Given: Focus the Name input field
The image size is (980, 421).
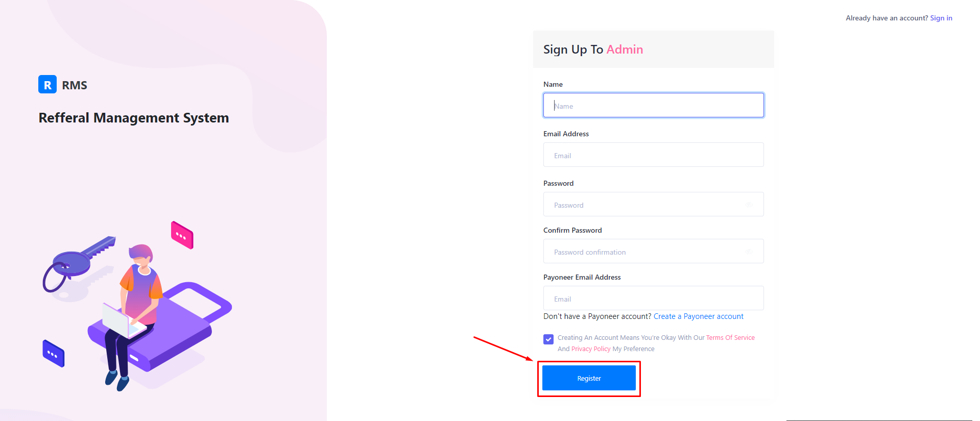Looking at the screenshot, I should (654, 105).
